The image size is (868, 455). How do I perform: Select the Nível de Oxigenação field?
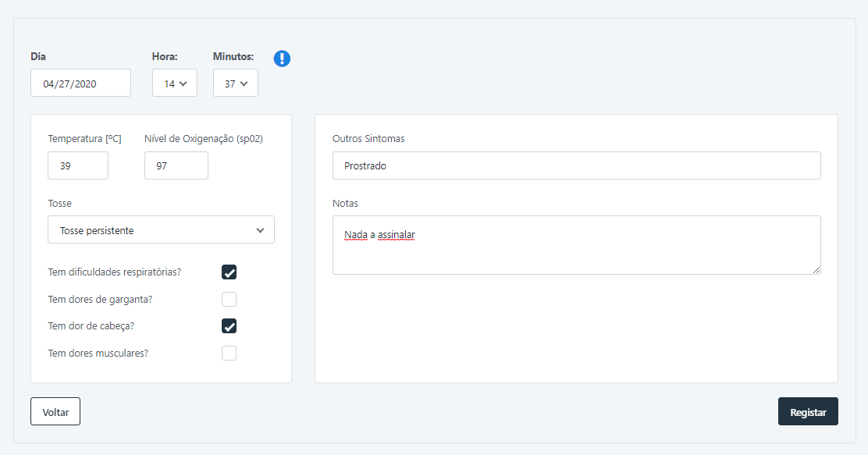coord(176,165)
